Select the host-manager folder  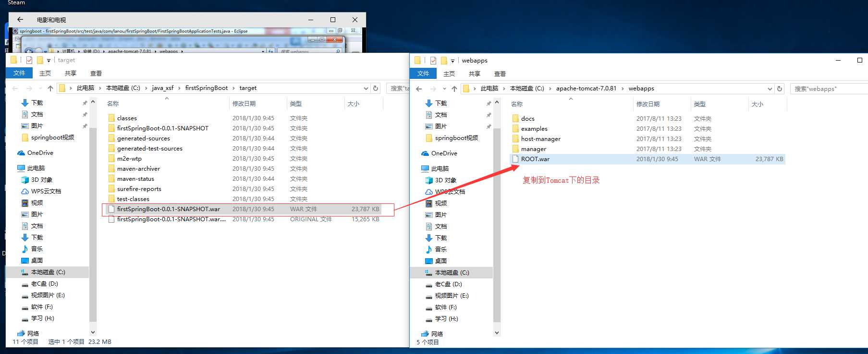540,139
